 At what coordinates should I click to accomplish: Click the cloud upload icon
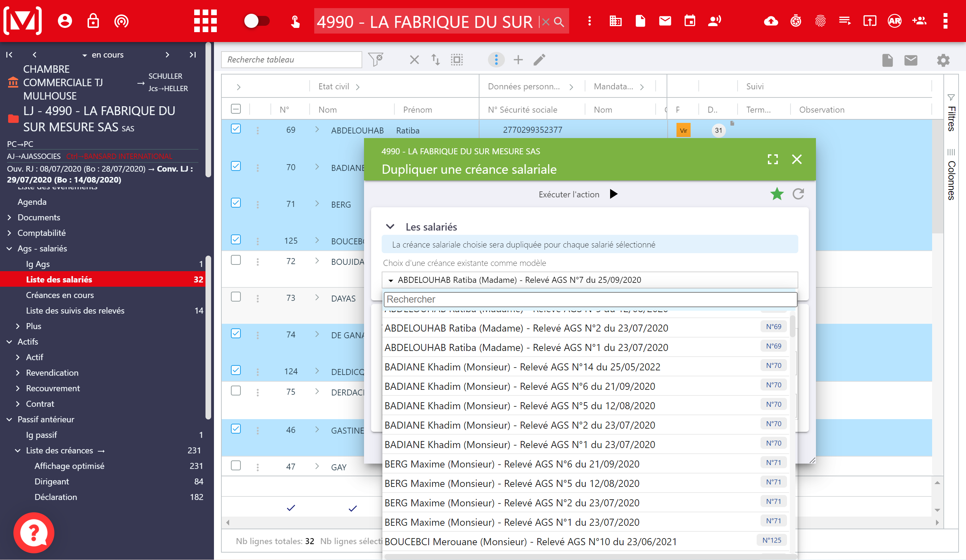tap(771, 21)
